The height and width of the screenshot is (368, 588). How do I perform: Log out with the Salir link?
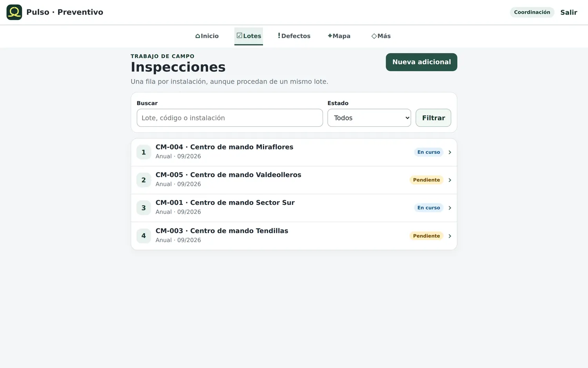pyautogui.click(x=569, y=12)
